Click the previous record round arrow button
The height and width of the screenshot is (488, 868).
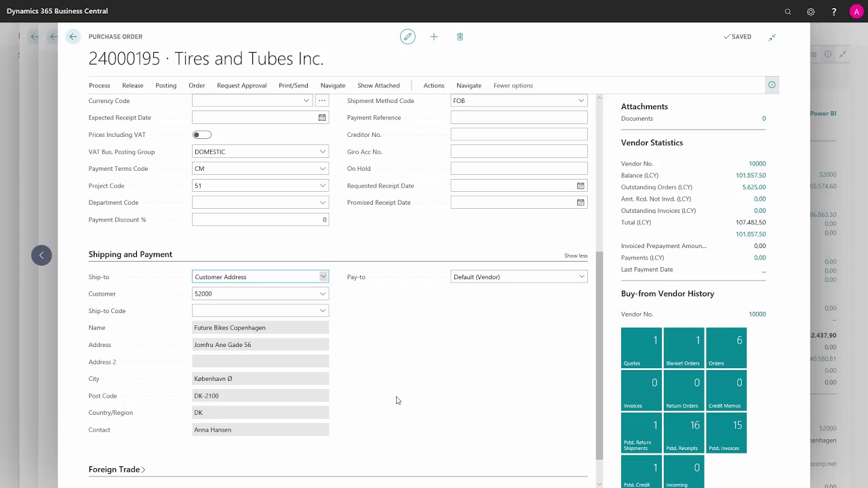tap(41, 255)
